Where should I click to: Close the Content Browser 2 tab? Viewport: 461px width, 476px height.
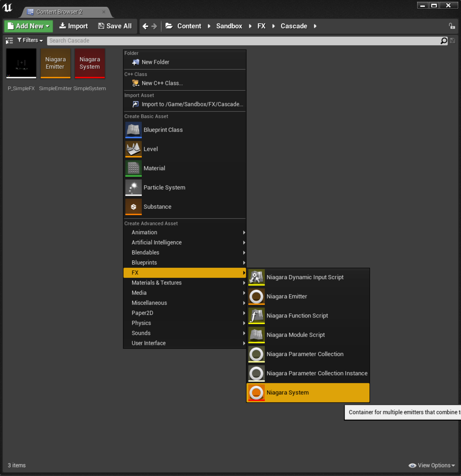[104, 12]
